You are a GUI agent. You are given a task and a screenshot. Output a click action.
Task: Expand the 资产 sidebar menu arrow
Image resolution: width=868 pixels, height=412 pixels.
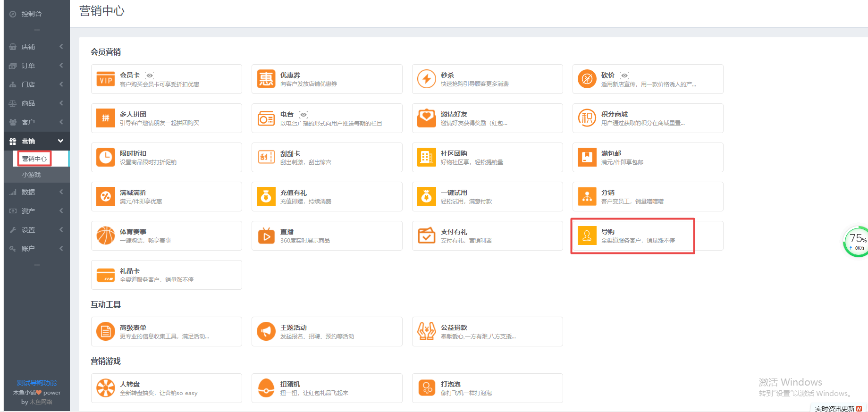(x=61, y=211)
